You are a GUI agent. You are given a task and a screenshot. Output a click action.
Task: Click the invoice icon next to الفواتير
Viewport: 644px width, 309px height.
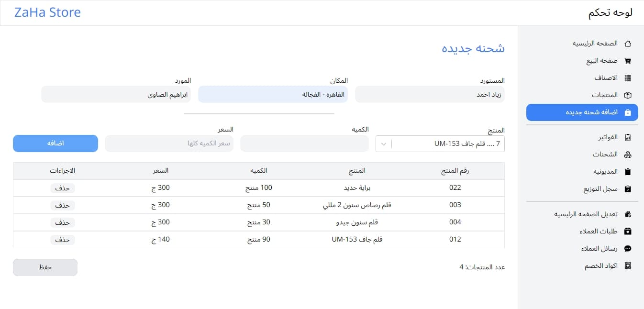[628, 137]
